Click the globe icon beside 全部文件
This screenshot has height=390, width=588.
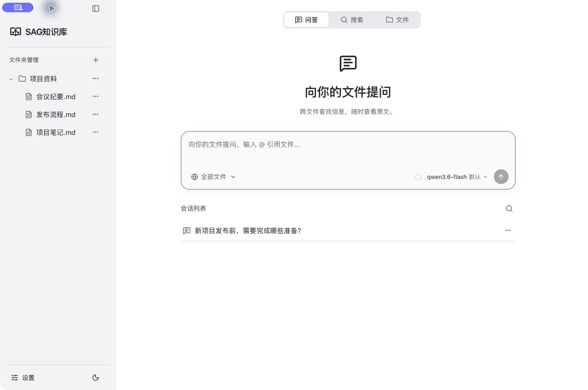click(195, 177)
